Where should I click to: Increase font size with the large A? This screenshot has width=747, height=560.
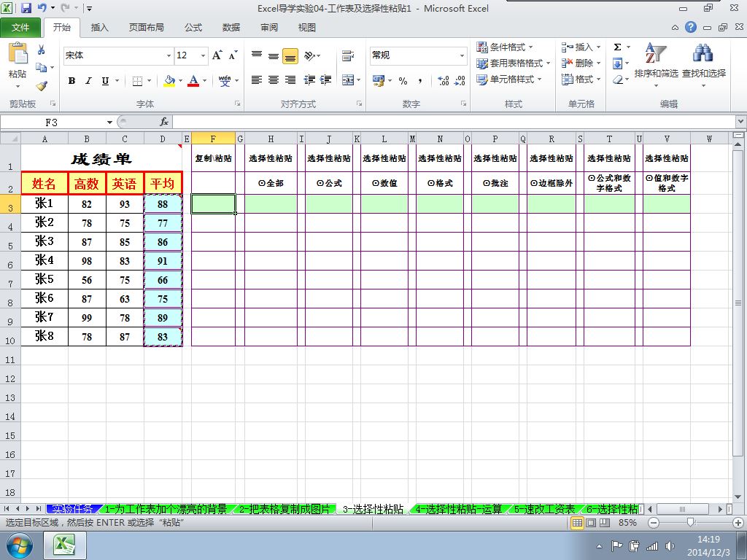click(x=217, y=55)
